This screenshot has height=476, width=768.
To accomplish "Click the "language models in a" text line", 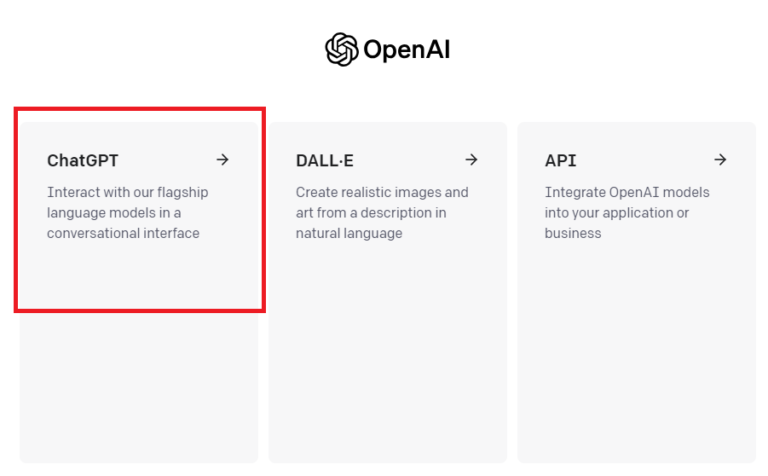I will coord(114,213).
